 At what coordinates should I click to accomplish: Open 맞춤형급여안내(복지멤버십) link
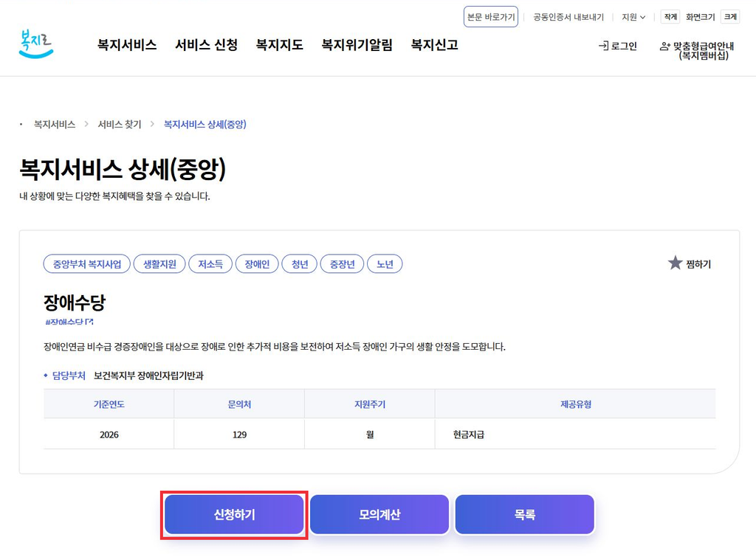point(697,51)
